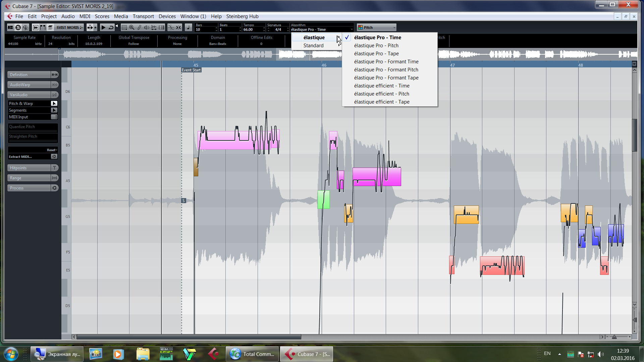Click the Windows Start button
644x362 pixels.
(11, 354)
